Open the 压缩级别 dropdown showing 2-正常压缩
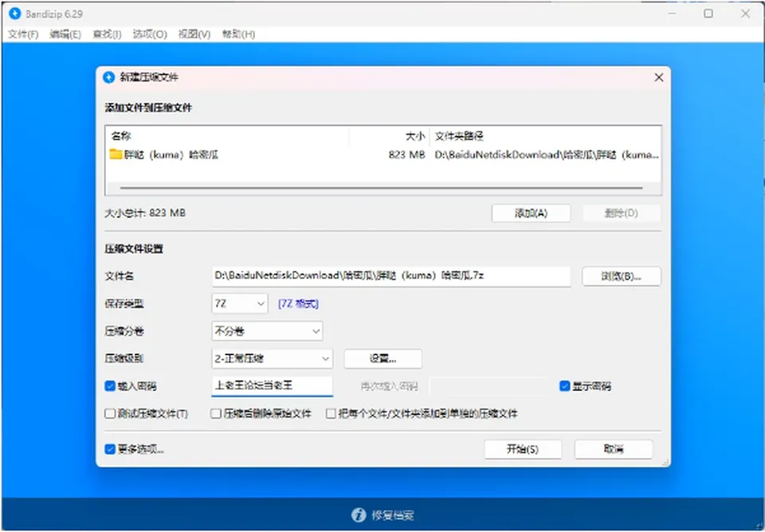 [x=273, y=359]
